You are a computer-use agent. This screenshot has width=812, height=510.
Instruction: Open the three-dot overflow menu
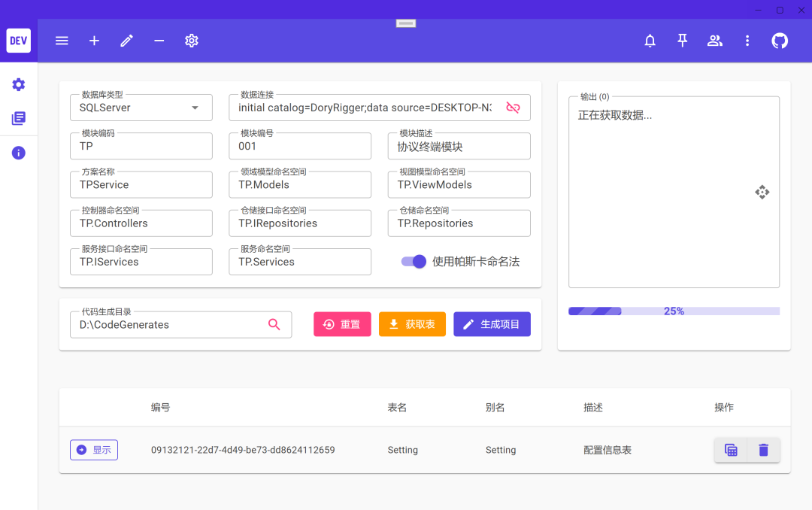coord(747,41)
